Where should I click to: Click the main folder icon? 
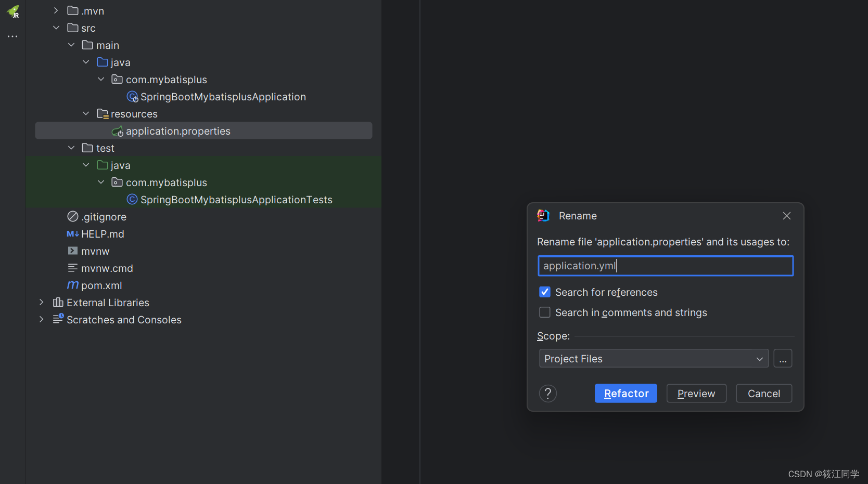click(87, 45)
